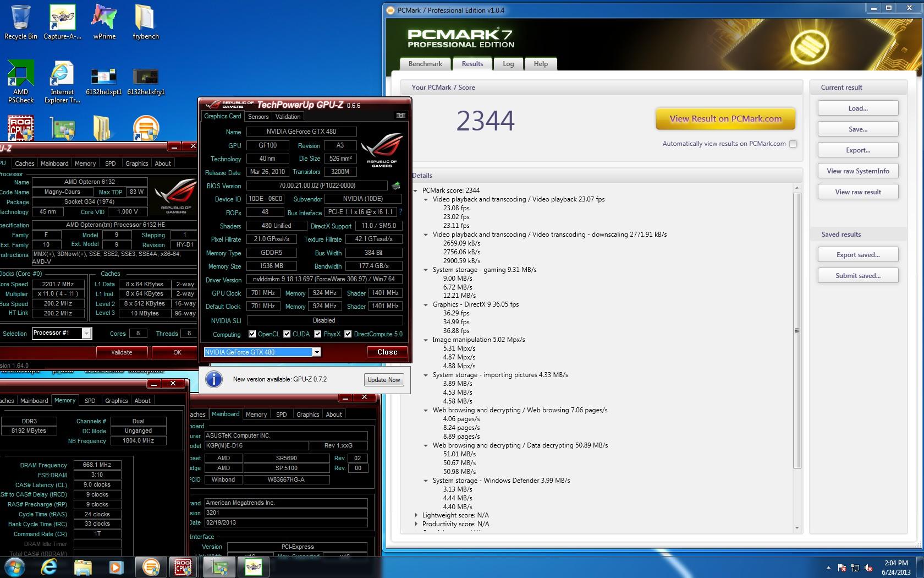Image resolution: width=924 pixels, height=578 pixels.
Task: Toggle the PhysX checkbox in GPU-Z
Action: pos(317,334)
